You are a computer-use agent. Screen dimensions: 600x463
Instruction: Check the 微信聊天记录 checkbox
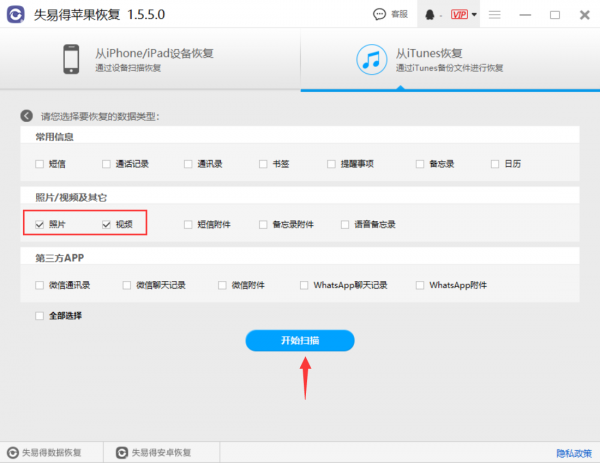click(127, 285)
